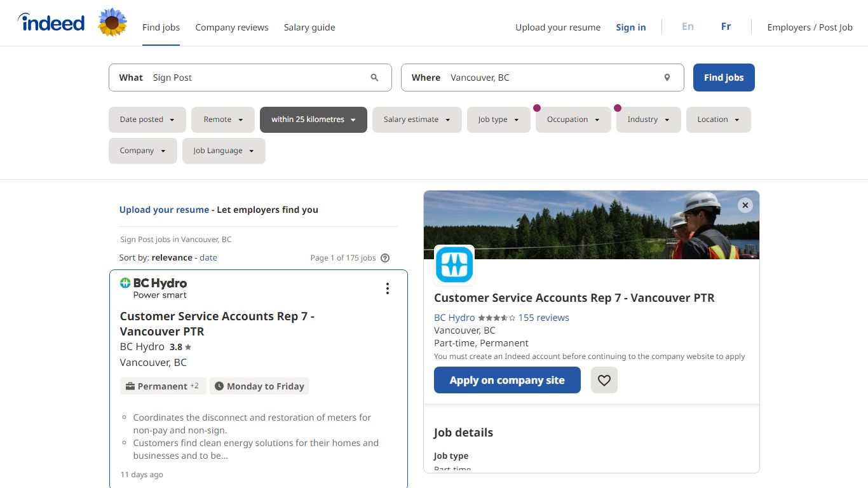Expand the Company filter
The height and width of the screenshot is (488, 868).
pyautogui.click(x=143, y=151)
